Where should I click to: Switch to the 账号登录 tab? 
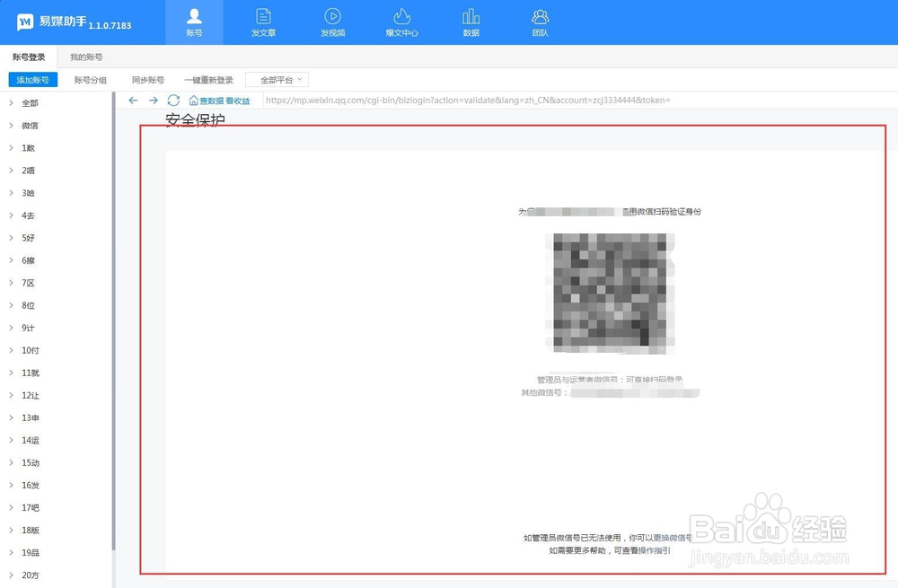[x=29, y=57]
